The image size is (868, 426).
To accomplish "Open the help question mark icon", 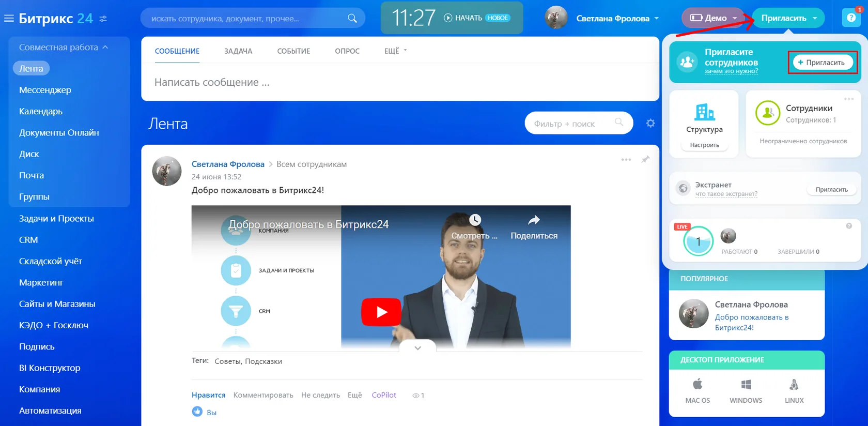I will 851,18.
